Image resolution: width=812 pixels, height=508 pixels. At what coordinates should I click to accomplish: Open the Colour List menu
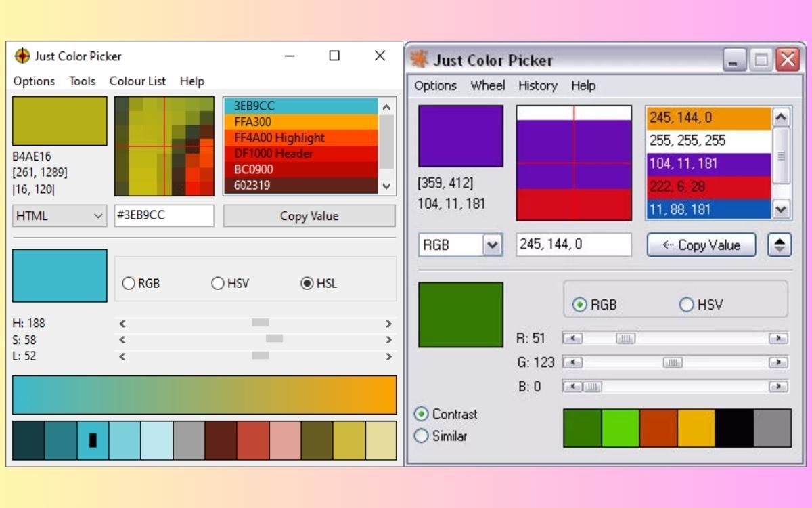137,81
